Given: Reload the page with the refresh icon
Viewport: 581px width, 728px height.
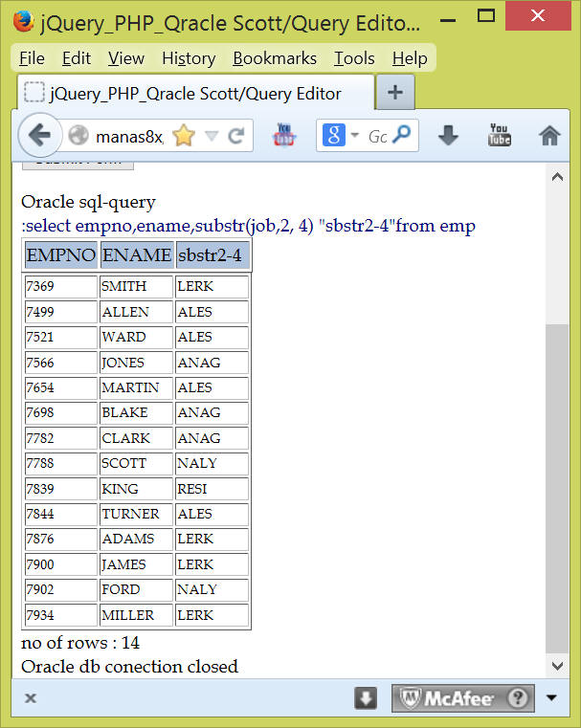Looking at the screenshot, I should pos(235,136).
